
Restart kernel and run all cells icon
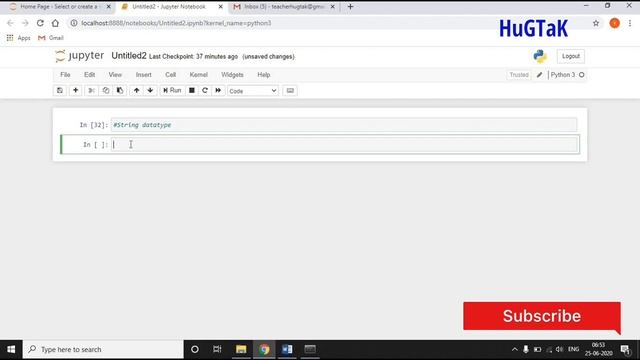[218, 91]
